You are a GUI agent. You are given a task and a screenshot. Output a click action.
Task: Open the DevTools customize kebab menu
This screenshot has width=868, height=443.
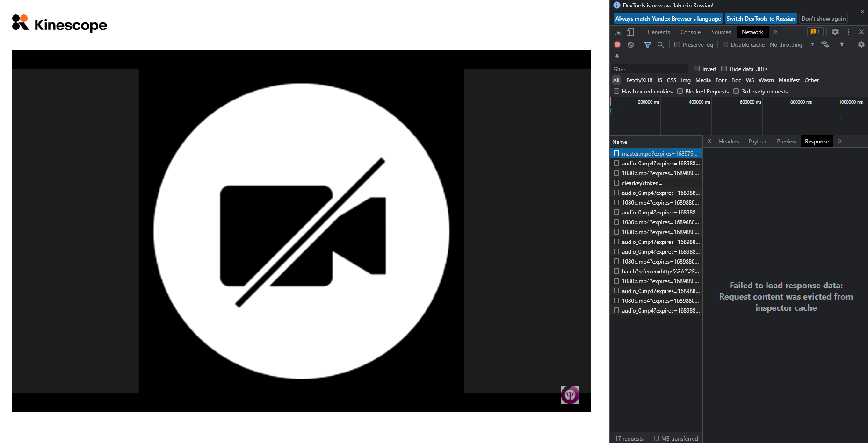coord(848,32)
